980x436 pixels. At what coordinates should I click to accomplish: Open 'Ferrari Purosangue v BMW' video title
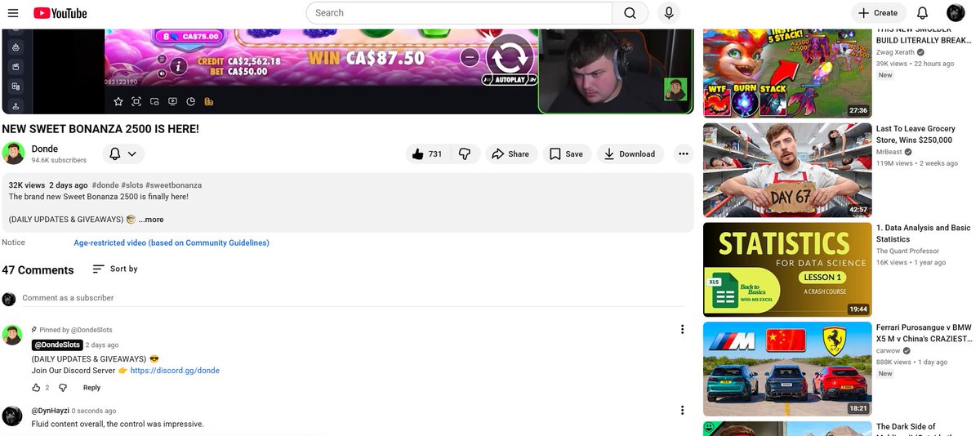[924, 332]
